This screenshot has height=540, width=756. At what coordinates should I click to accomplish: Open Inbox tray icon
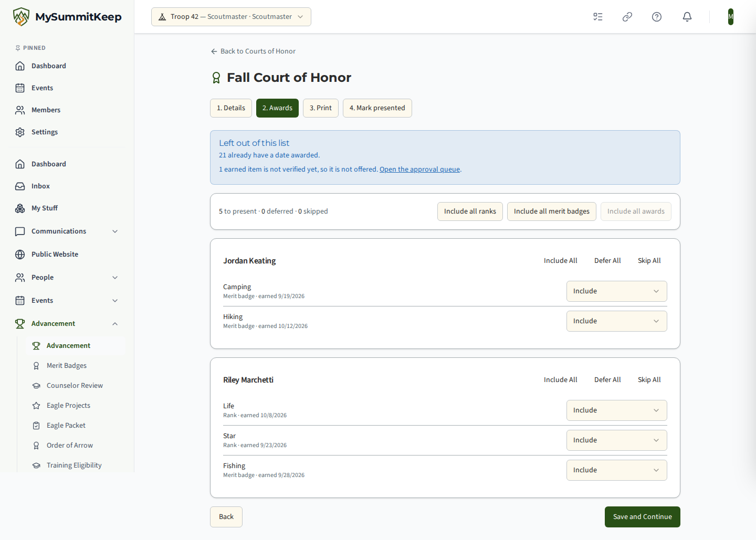[20, 186]
